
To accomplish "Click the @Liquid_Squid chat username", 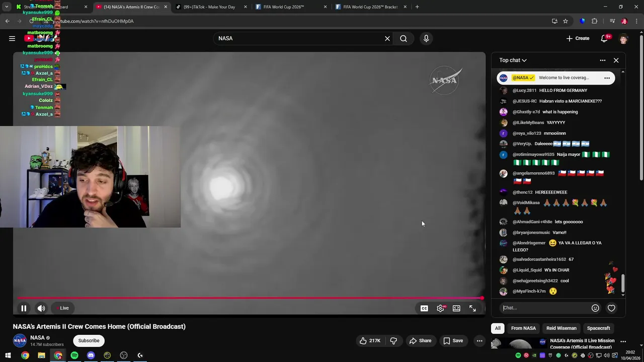I will (527, 270).
